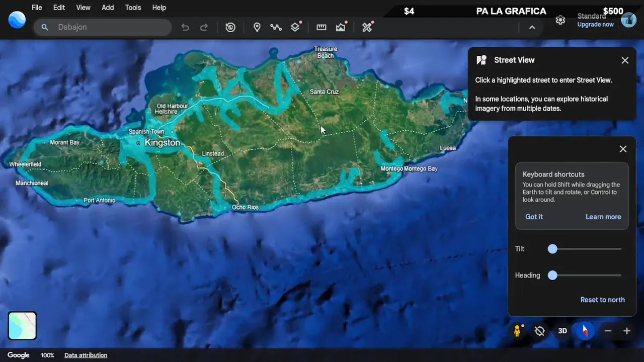Viewport: 644px width, 362px height.
Task: Click the Dabajon search field
Action: (x=103, y=27)
